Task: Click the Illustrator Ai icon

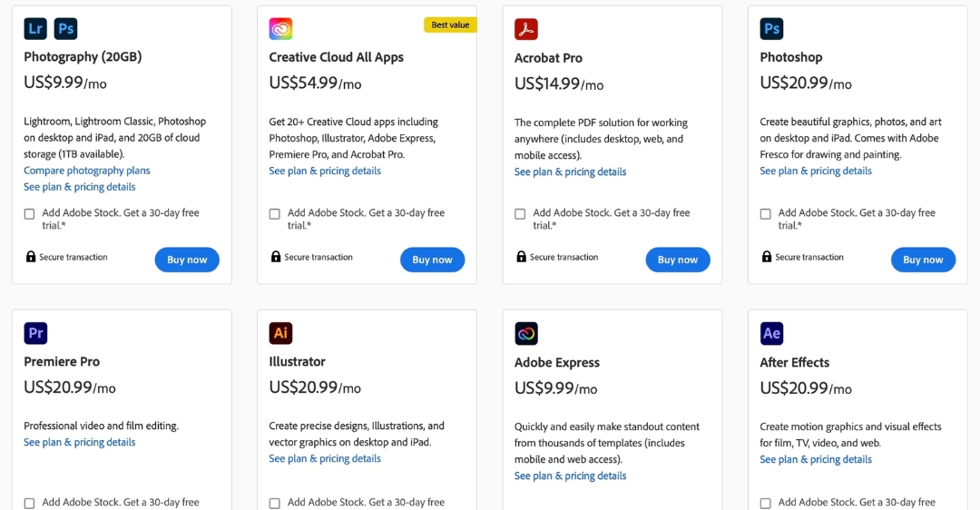Action: pos(280,333)
